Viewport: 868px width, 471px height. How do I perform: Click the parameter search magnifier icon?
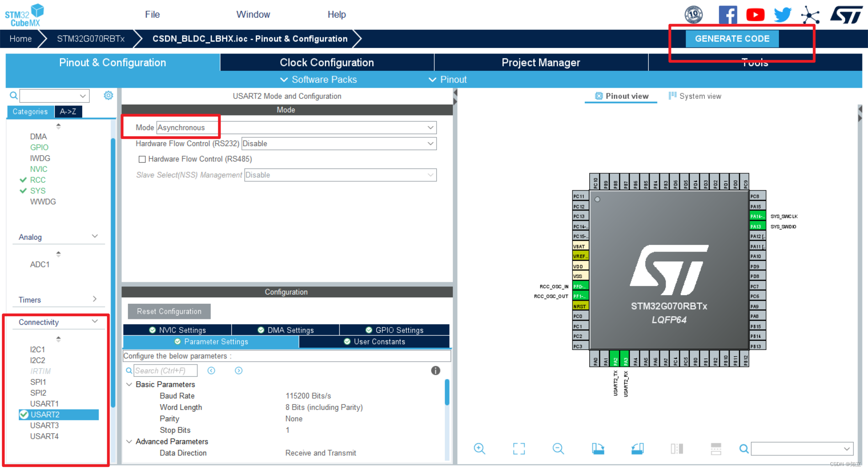[129, 370]
